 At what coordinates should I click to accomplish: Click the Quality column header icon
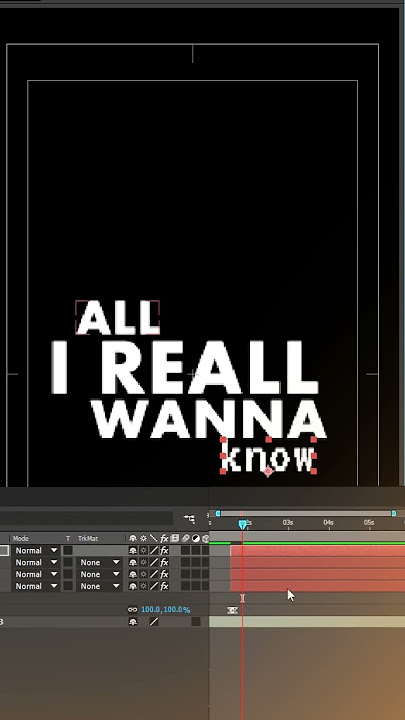click(x=153, y=538)
